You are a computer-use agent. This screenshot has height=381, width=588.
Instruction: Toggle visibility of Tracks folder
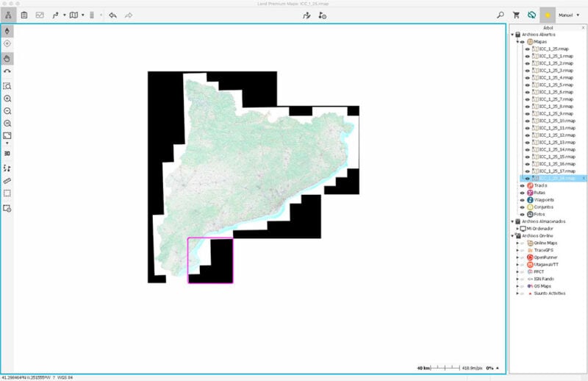point(523,186)
